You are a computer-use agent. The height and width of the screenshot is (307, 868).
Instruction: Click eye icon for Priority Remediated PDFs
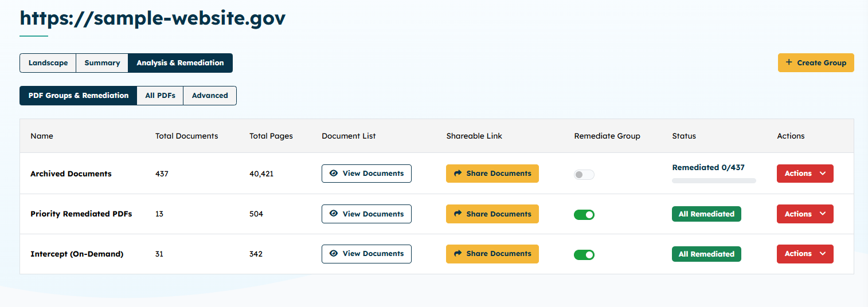click(334, 214)
